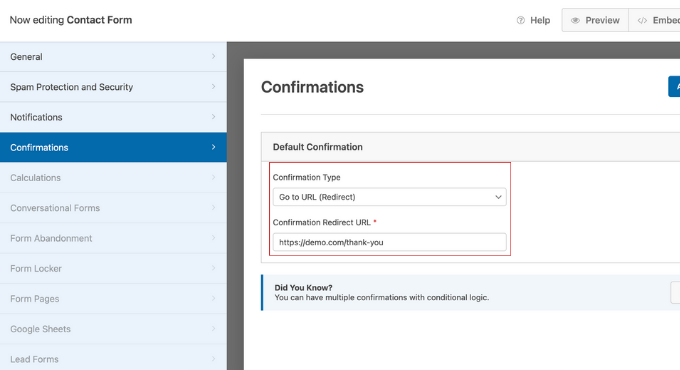Image resolution: width=680 pixels, height=370 pixels.
Task: Click chevron on Form Locker row
Action: (213, 268)
